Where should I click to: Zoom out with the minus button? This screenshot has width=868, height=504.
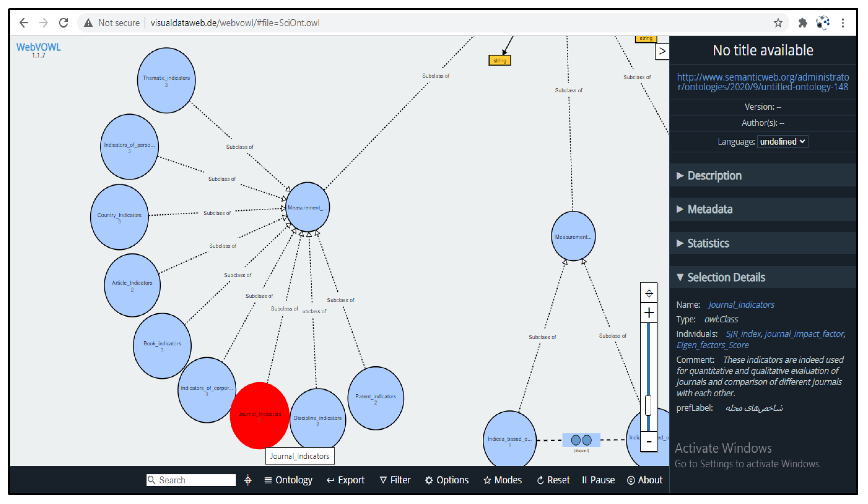[648, 441]
